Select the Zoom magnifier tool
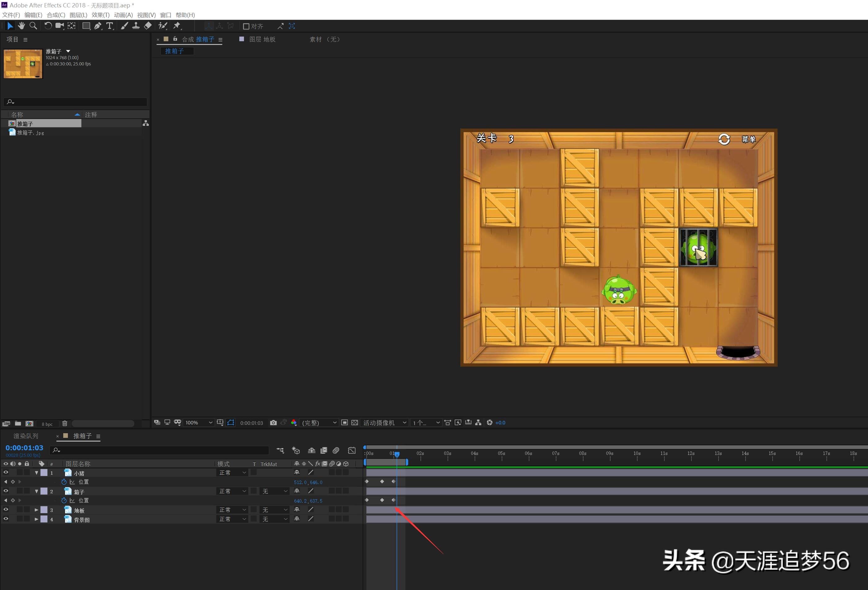This screenshot has height=590, width=868. pyautogui.click(x=33, y=26)
